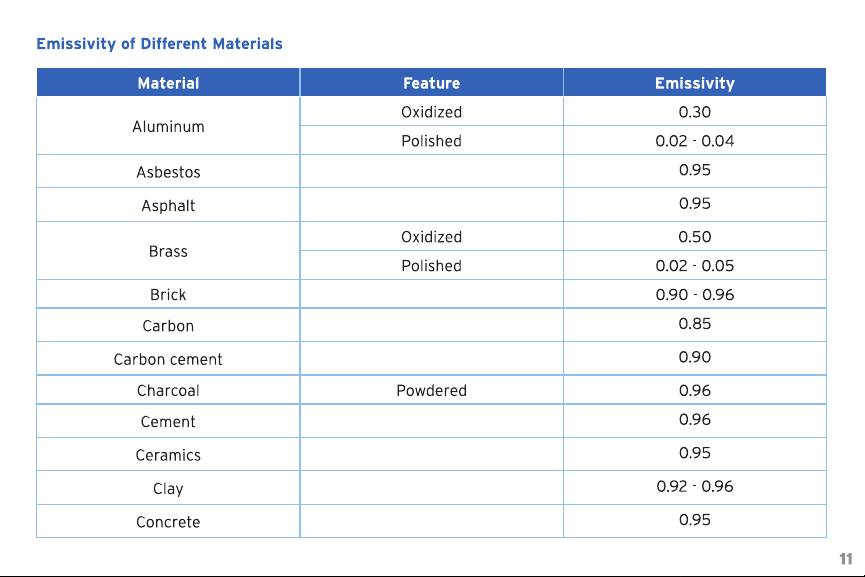Click the Clay material cell

[x=168, y=488]
